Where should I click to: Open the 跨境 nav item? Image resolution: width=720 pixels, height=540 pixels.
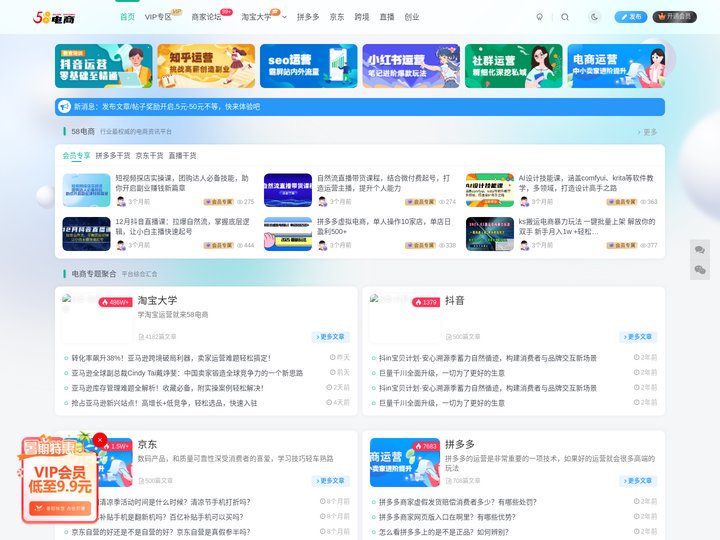pyautogui.click(x=362, y=17)
